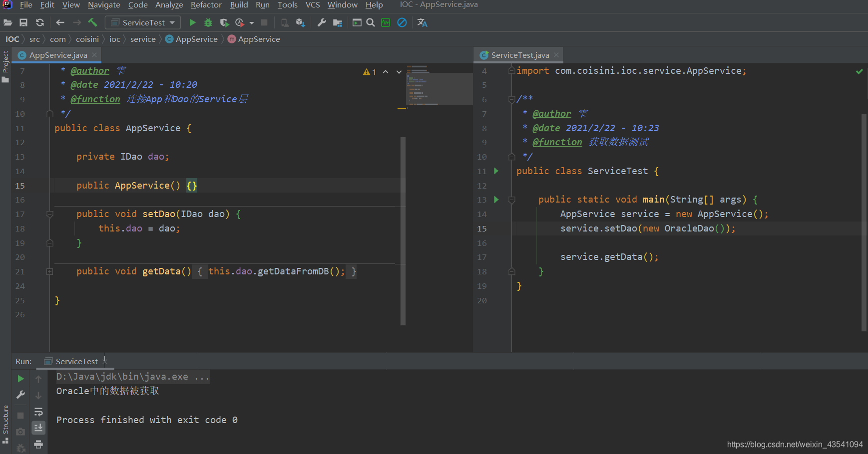The image size is (868, 454).
Task: Update project via the blue arrow box icon
Action: click(x=300, y=22)
